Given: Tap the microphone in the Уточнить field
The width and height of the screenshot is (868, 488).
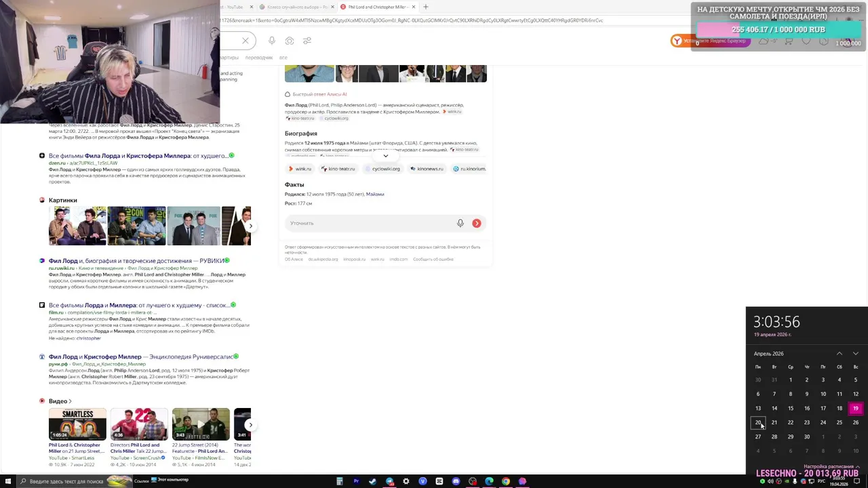Looking at the screenshot, I should (x=460, y=223).
